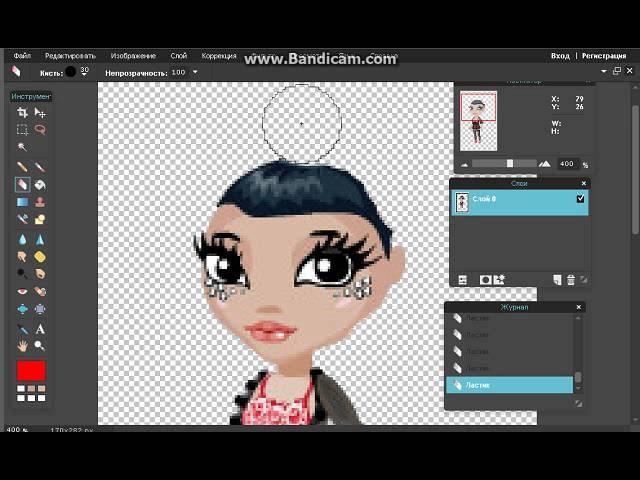Screen dimensions: 640x480
Task: Select the Zoom magnifier tool
Action: coord(40,346)
